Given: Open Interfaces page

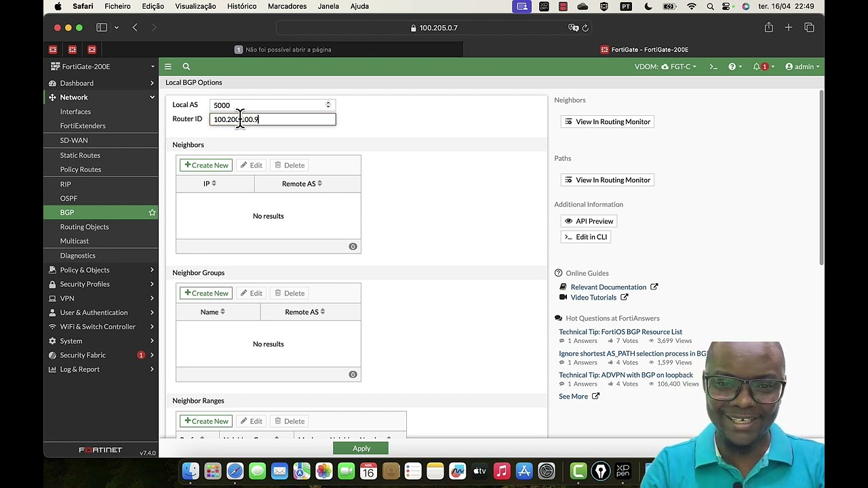Looking at the screenshot, I should tap(75, 111).
